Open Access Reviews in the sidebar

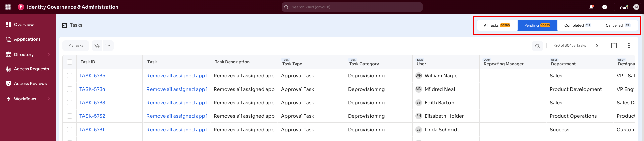click(31, 84)
